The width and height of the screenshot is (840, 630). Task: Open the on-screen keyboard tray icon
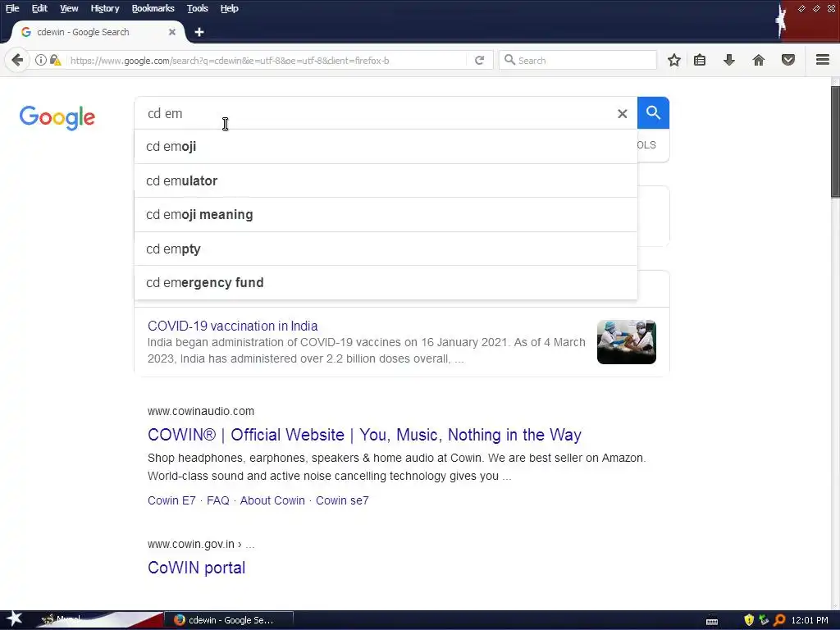coord(712,621)
